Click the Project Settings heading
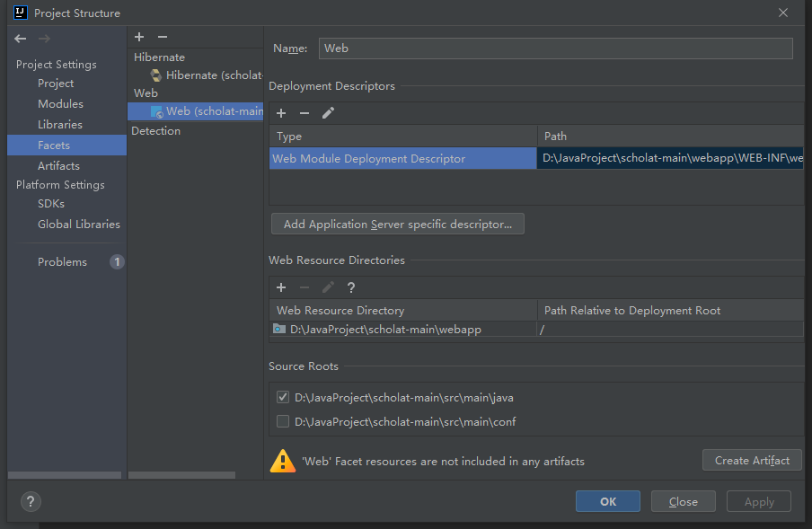 [x=57, y=65]
